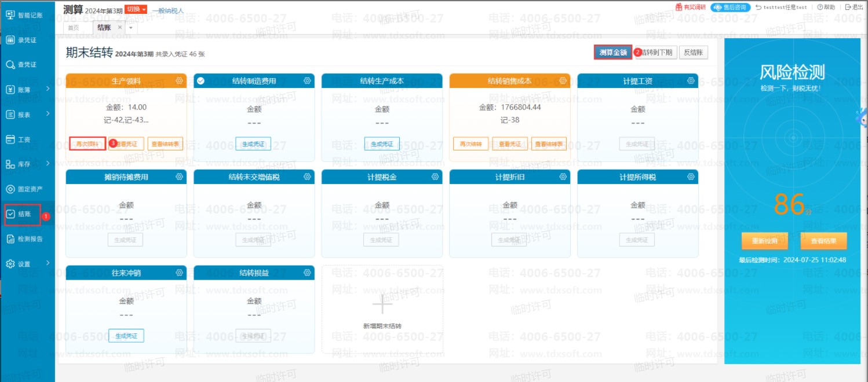Open 查凭证 magnifier icon in sidebar

[x=10, y=64]
